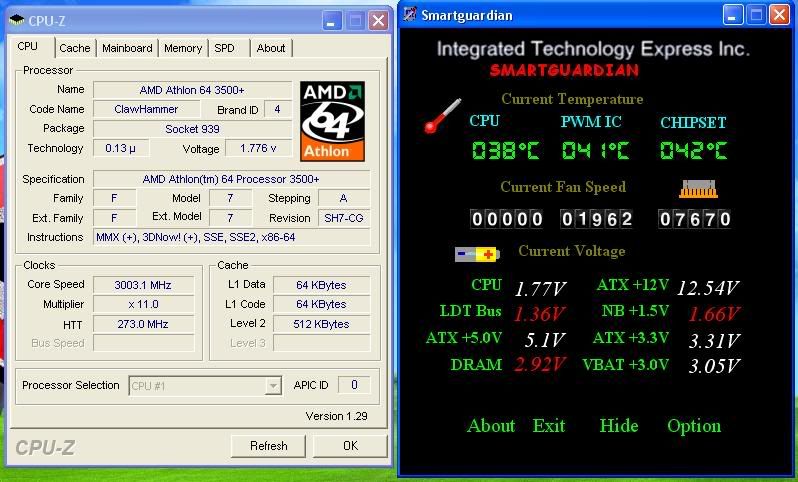Click the red thermometer icon in Smartguardian
The width and height of the screenshot is (798, 482).
coord(442,116)
